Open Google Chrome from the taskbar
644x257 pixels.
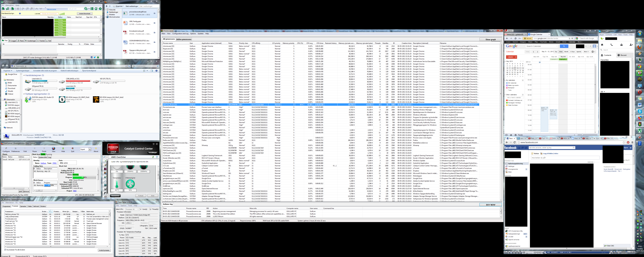(x=640, y=67)
